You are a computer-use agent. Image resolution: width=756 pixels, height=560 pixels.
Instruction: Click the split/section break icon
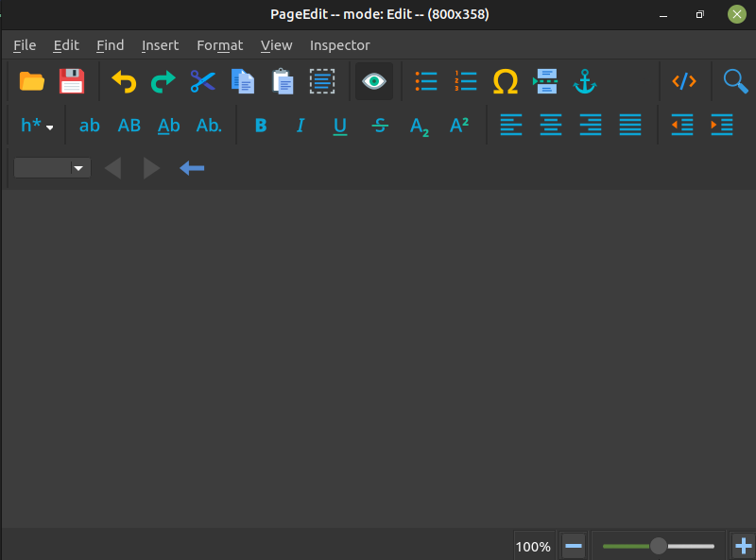click(545, 81)
